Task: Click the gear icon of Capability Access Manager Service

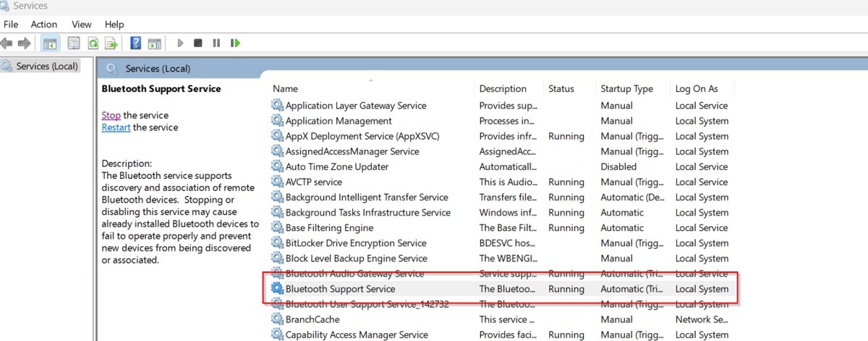Action: (x=277, y=334)
